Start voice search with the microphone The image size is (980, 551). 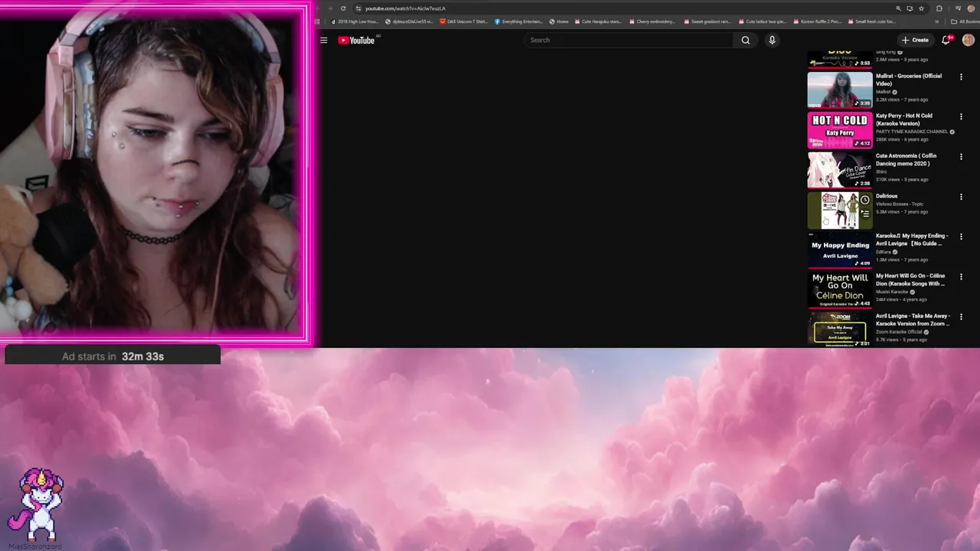coord(772,40)
